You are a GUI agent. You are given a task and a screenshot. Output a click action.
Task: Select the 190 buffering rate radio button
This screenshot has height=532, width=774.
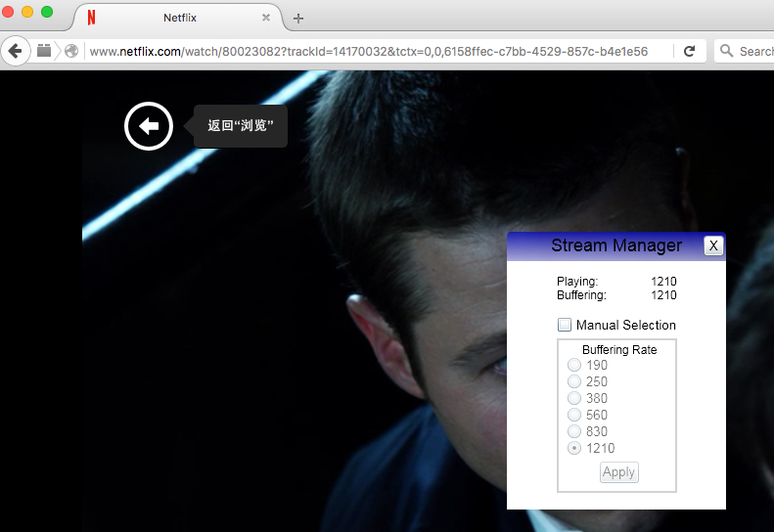(574, 365)
